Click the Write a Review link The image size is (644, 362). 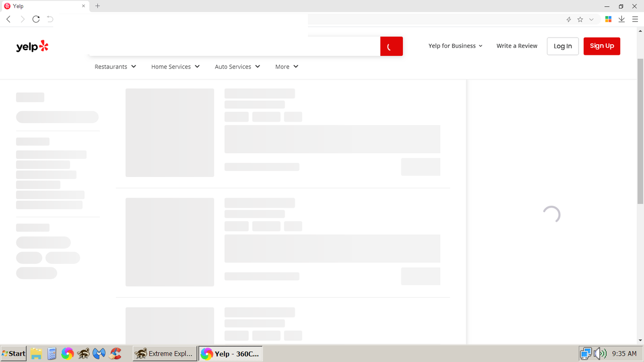click(517, 46)
